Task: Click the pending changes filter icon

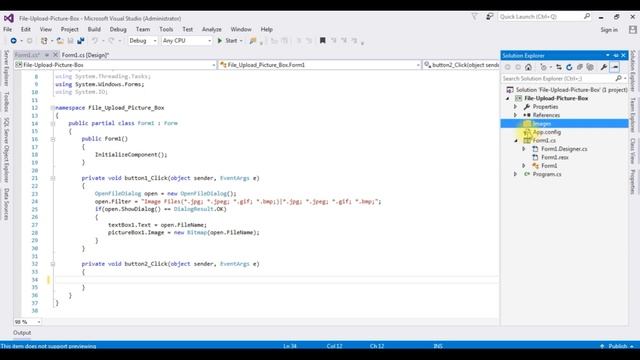Action: click(543, 67)
